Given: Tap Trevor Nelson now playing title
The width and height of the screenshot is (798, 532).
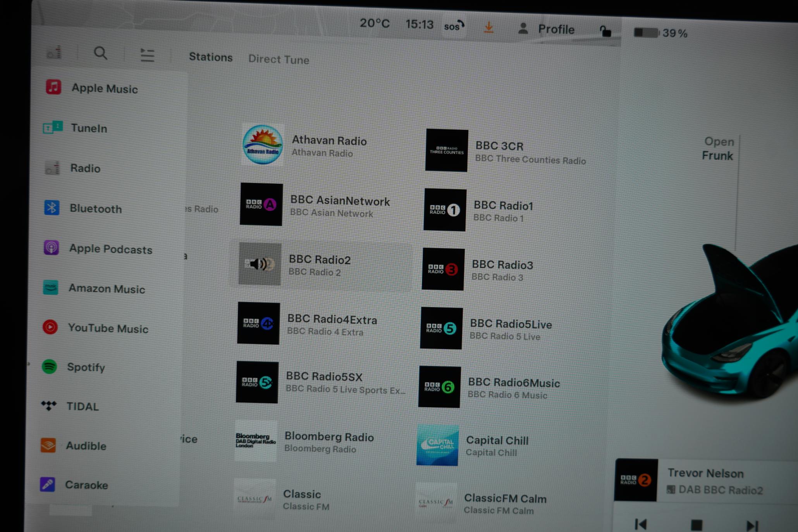Looking at the screenshot, I should coord(705,473).
